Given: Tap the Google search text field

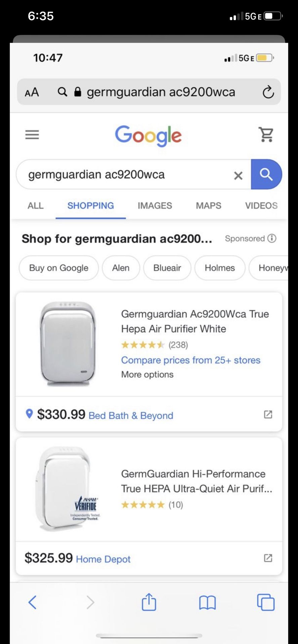Looking at the screenshot, I should pyautogui.click(x=128, y=175).
